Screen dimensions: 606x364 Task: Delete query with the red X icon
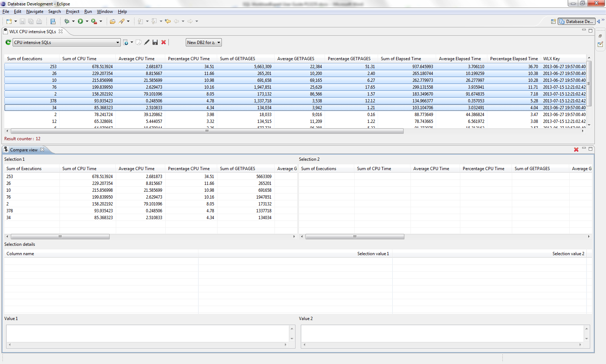[x=163, y=43]
